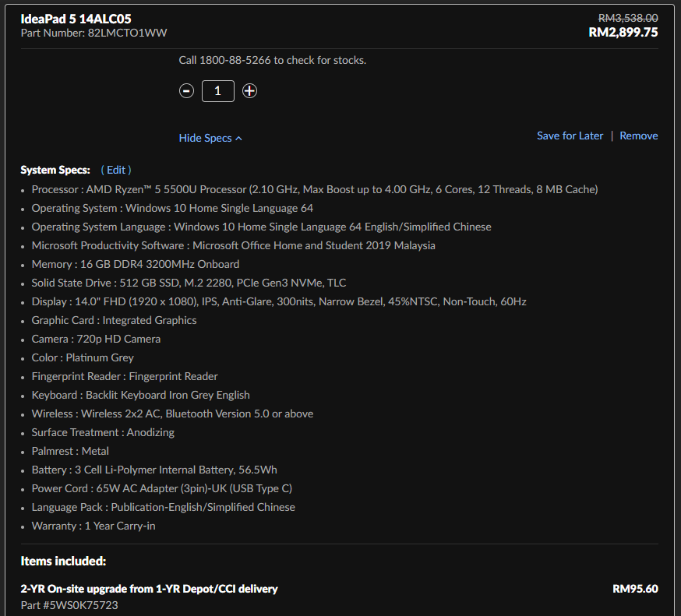The height and width of the screenshot is (616, 681).
Task: Select the Memory 16 GB DDR4 line
Action: [x=135, y=264]
